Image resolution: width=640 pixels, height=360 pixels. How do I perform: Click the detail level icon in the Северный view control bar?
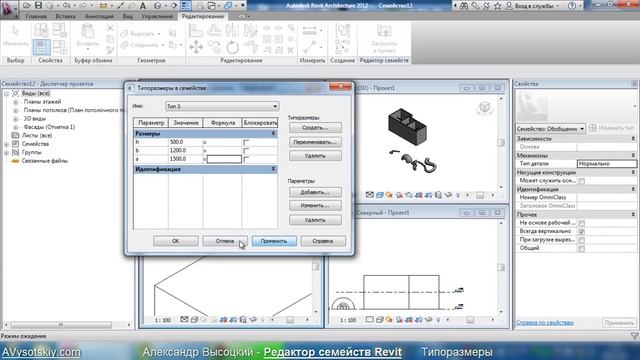coord(370,320)
